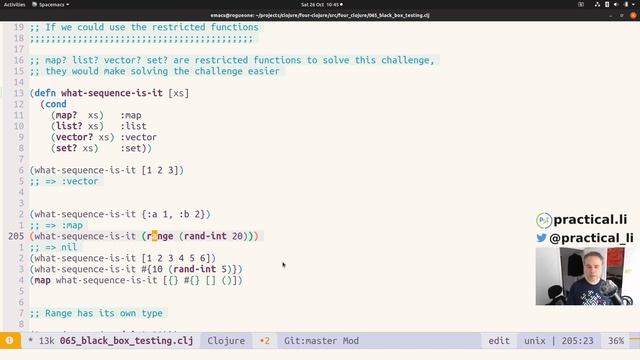
Task: Click the 'they would make solving the challenge easier' comment
Action: coord(155,71)
